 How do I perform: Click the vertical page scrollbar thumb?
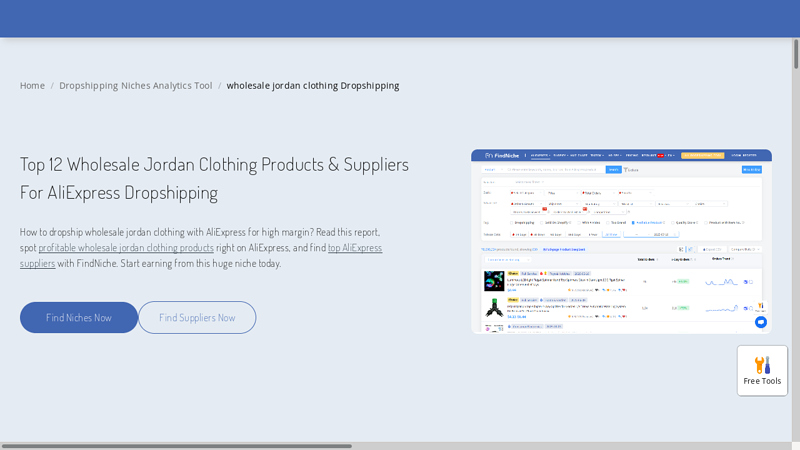click(796, 54)
